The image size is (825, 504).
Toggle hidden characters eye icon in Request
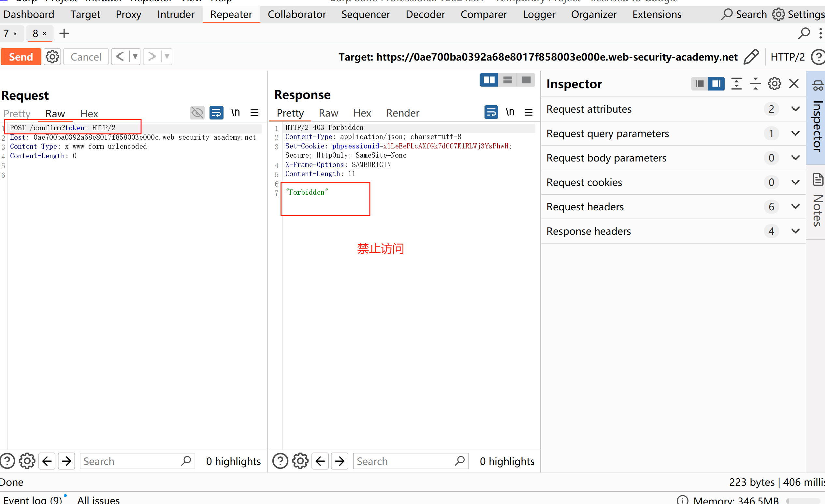pyautogui.click(x=197, y=112)
